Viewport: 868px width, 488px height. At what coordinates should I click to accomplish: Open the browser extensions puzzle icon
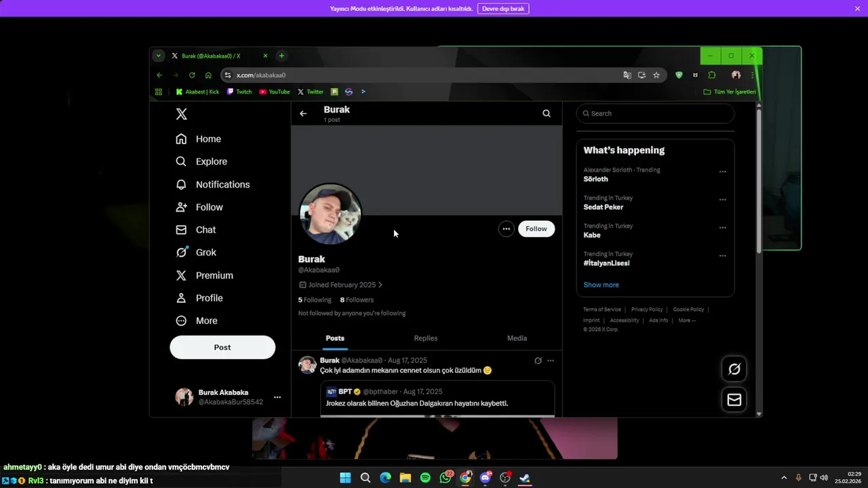(x=712, y=75)
